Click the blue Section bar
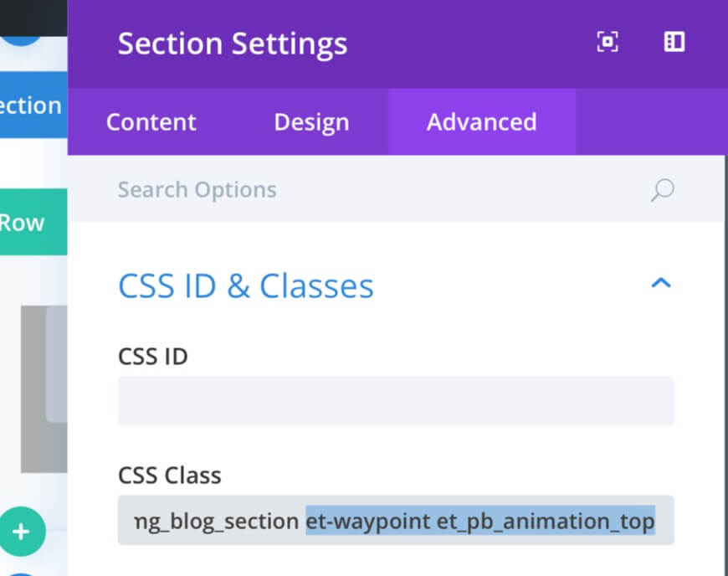This screenshot has height=576, width=728. click(x=33, y=105)
